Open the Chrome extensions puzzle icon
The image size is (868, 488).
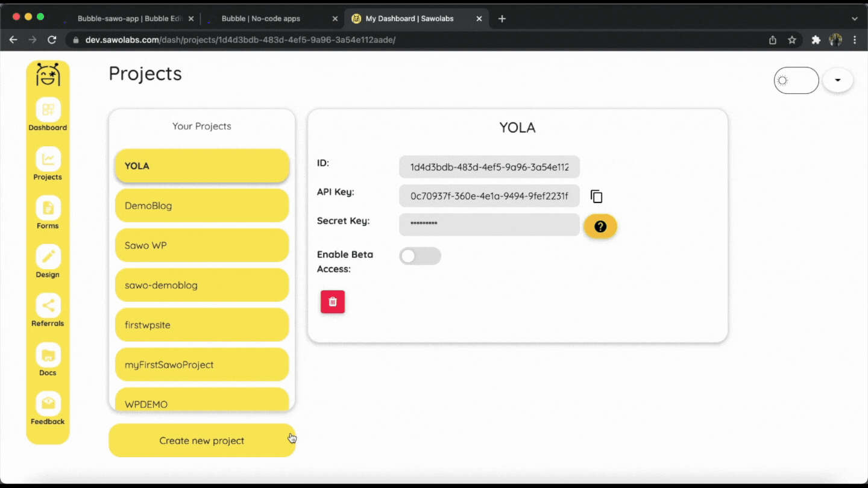pos(816,40)
